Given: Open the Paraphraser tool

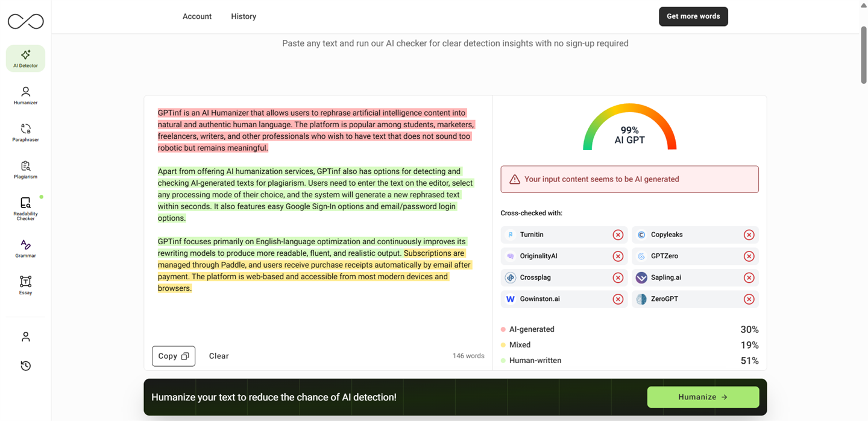Looking at the screenshot, I should (25, 133).
